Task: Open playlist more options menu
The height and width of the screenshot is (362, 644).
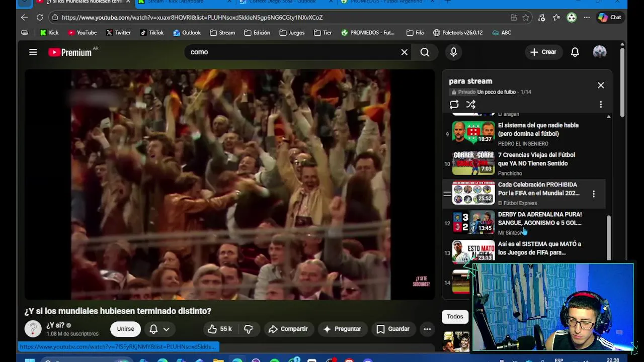Action: tap(600, 105)
